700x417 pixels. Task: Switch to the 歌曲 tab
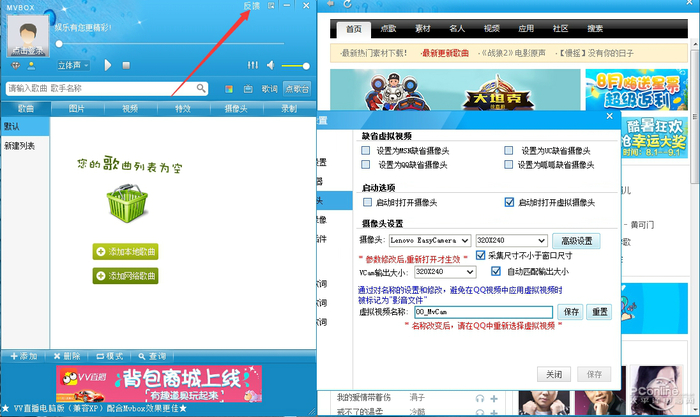coord(25,108)
